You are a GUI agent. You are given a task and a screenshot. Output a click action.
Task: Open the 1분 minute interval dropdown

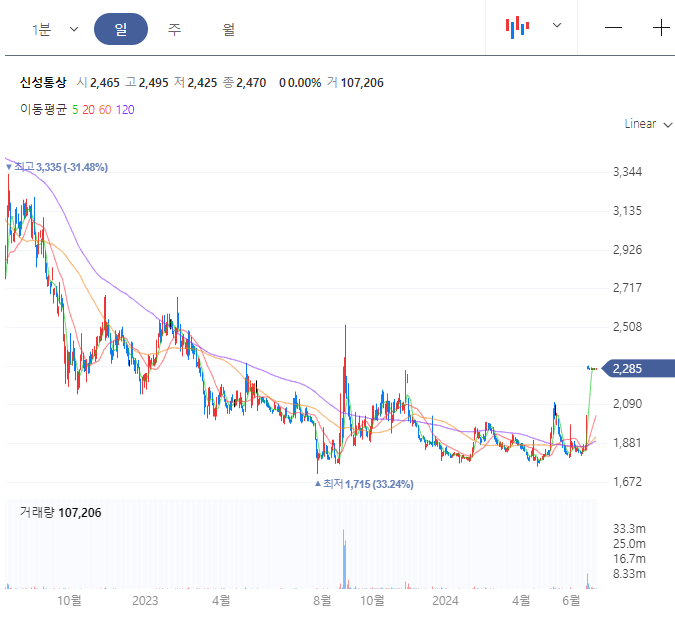pyautogui.click(x=55, y=29)
